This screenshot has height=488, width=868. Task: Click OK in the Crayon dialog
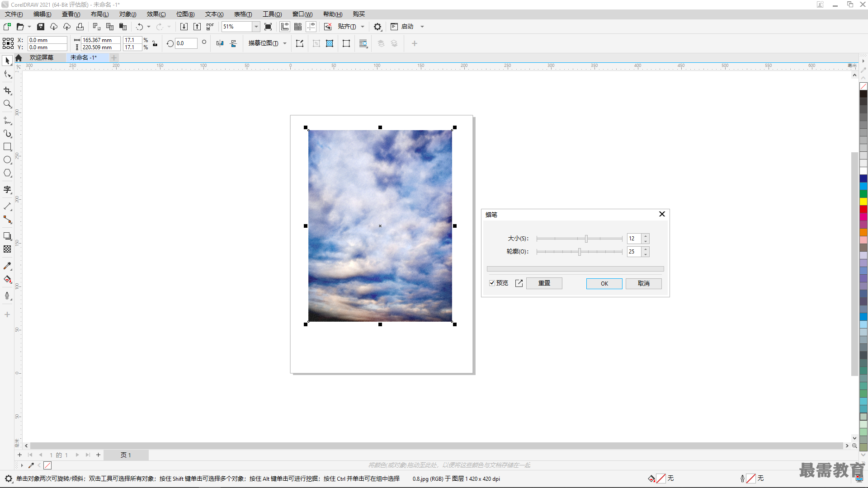(x=604, y=283)
